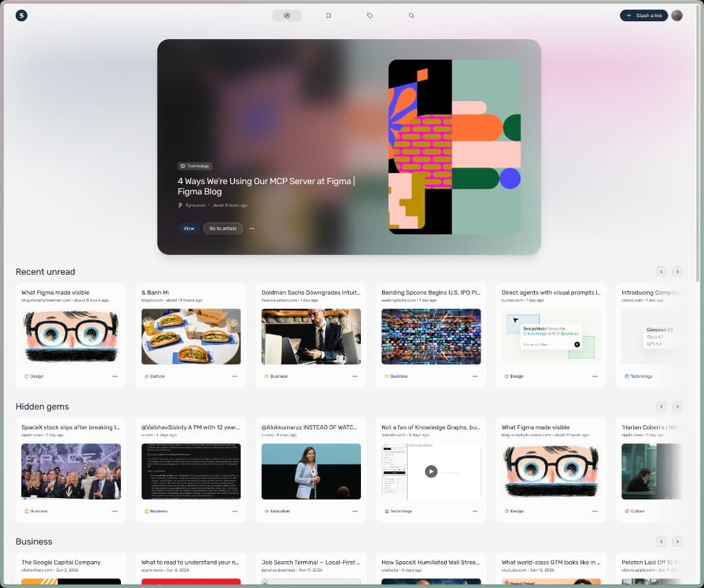
Task: Click the Hidden gems section heading
Action: click(42, 407)
